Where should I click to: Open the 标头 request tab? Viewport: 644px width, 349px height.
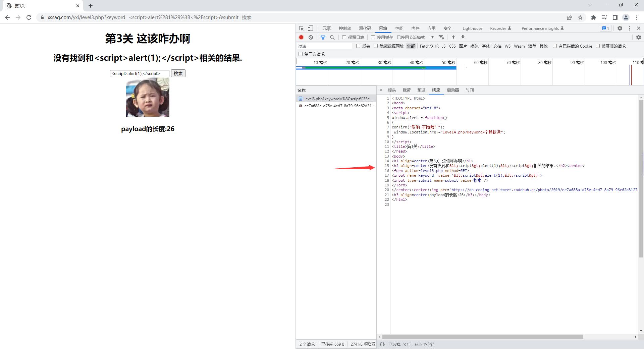(x=392, y=90)
